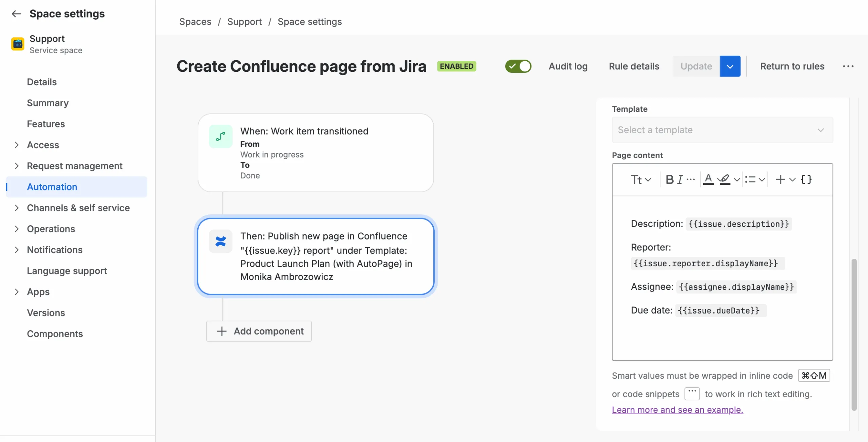Screen dimensions: 868x442
Task: Select Automation in the sidebar
Action: [77, 187]
